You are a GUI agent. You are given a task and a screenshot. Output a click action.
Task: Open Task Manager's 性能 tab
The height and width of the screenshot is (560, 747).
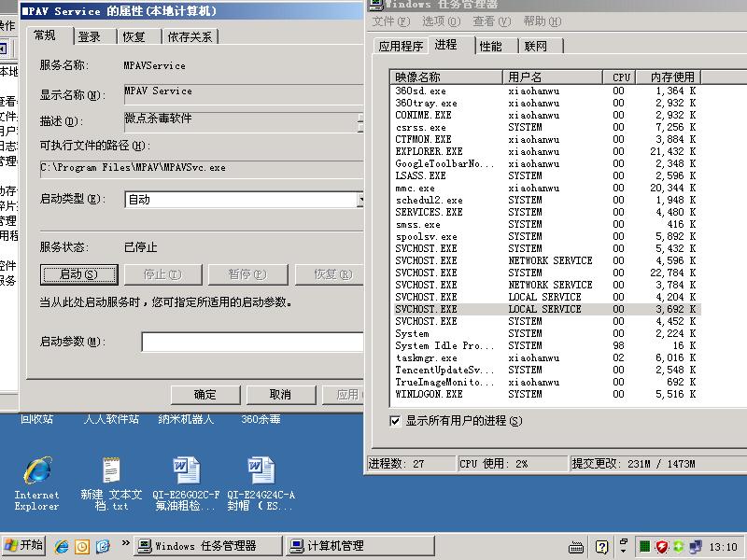491,46
